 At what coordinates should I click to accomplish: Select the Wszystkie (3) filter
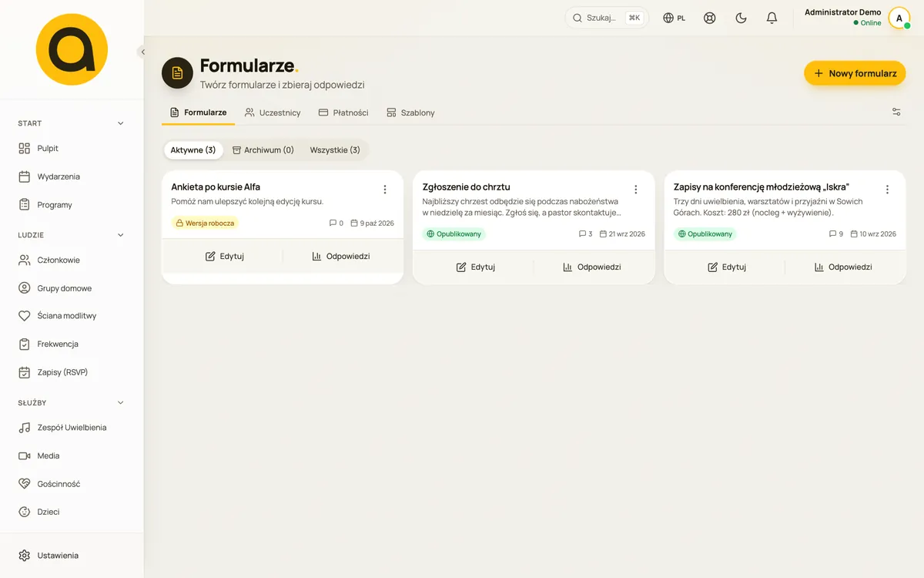[335, 150]
